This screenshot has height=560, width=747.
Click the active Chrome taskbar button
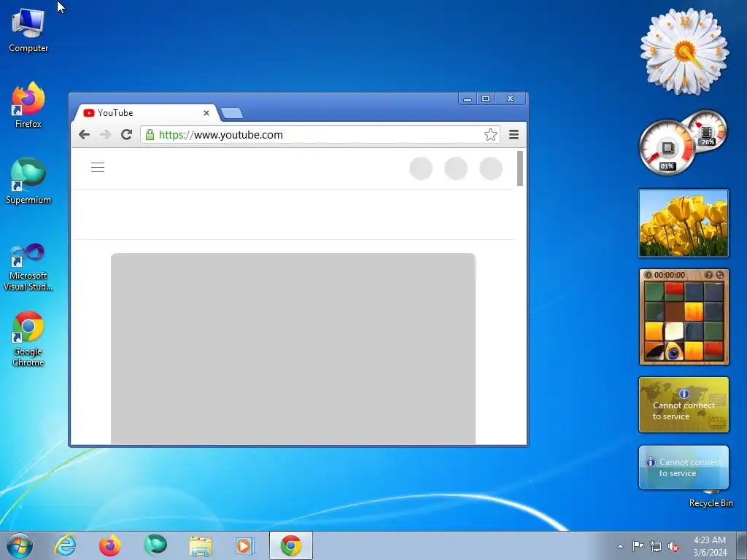291,545
